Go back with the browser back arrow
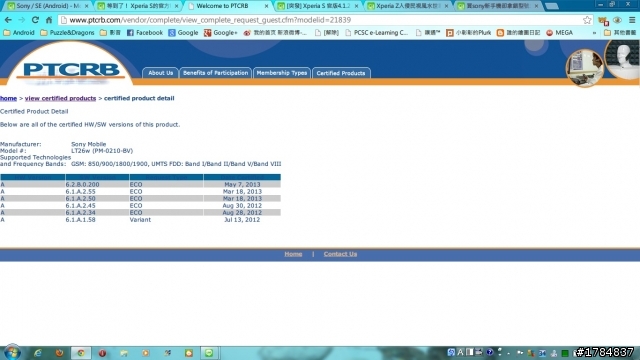The width and height of the screenshot is (640, 360). (x=8, y=20)
